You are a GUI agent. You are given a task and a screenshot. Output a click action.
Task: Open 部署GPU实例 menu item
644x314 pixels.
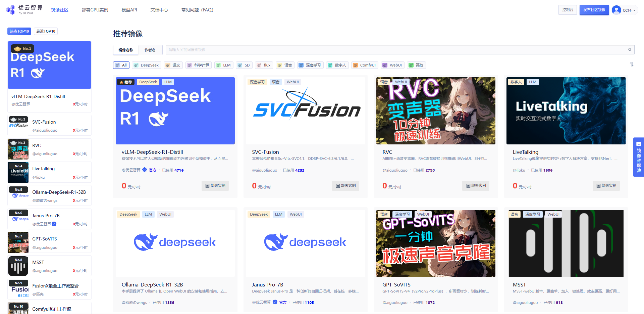pos(95,10)
